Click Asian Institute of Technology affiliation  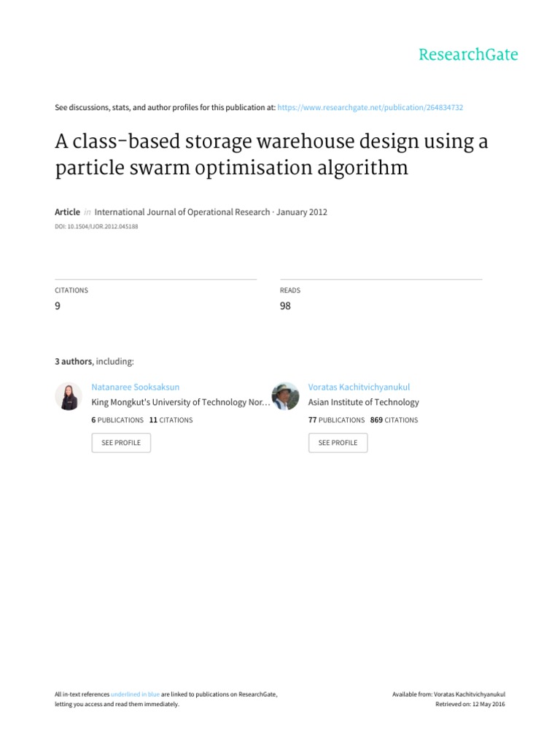363,402
